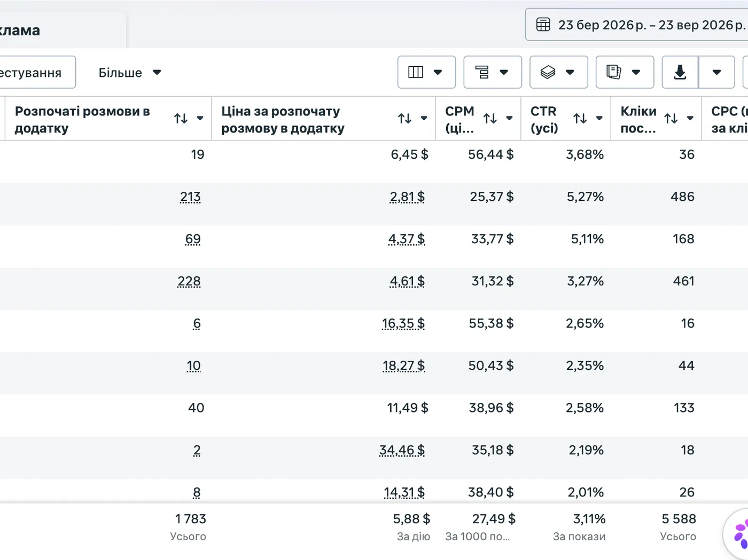748x560 pixels.
Task: Click the 27,49 $ total CPM value
Action: click(494, 519)
